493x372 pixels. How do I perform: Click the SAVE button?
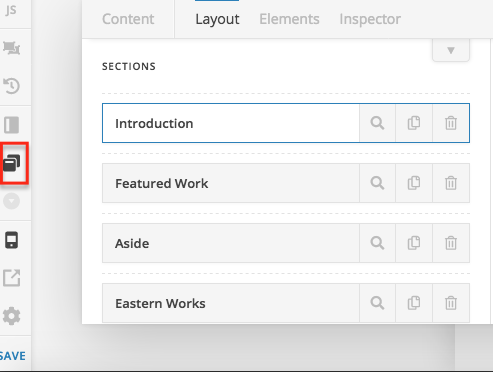pos(13,356)
